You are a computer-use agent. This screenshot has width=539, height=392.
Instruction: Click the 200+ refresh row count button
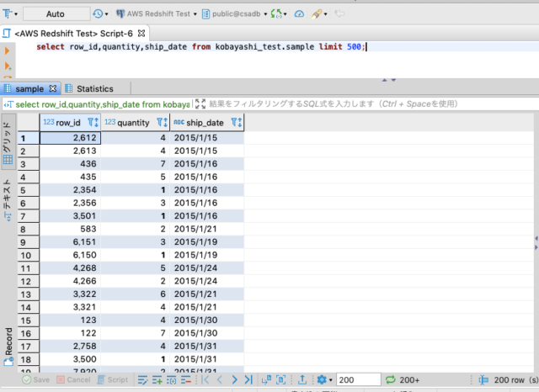click(x=403, y=379)
